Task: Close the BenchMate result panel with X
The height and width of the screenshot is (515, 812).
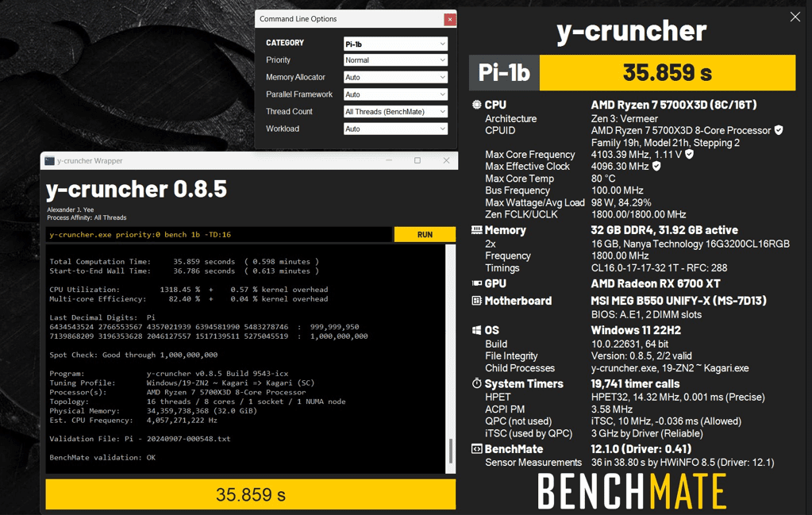Action: pos(795,17)
